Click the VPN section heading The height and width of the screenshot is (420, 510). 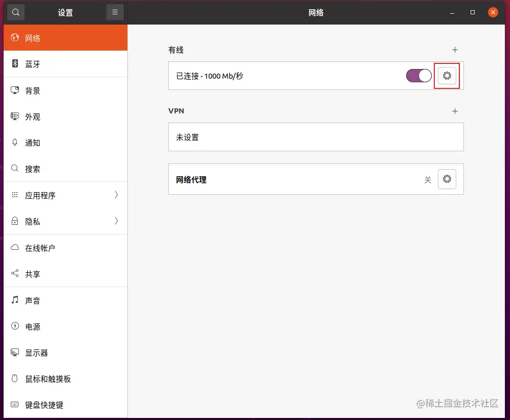(176, 111)
